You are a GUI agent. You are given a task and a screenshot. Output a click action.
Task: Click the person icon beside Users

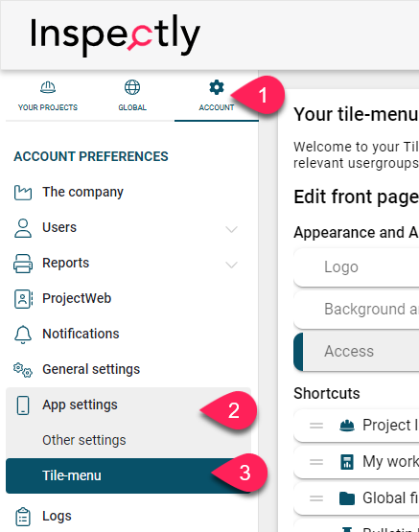(x=23, y=228)
